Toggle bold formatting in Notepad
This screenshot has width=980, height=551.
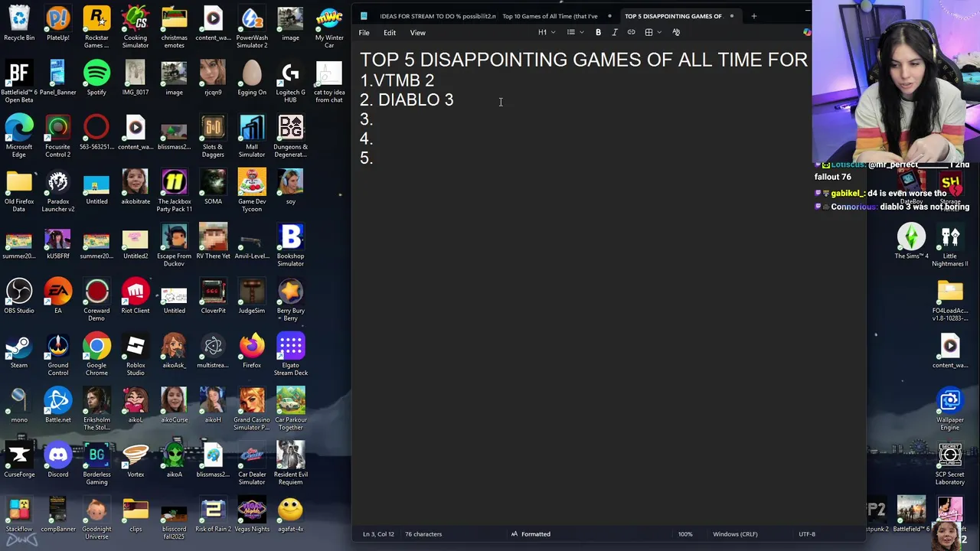(598, 32)
